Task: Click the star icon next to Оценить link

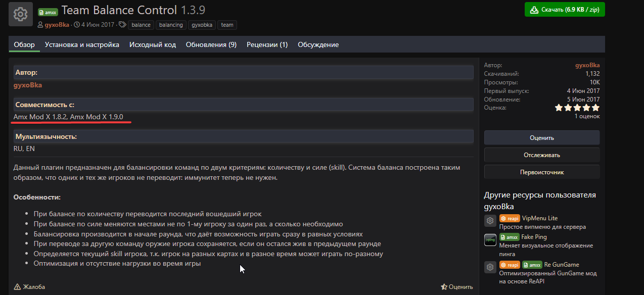Action: coord(444,287)
